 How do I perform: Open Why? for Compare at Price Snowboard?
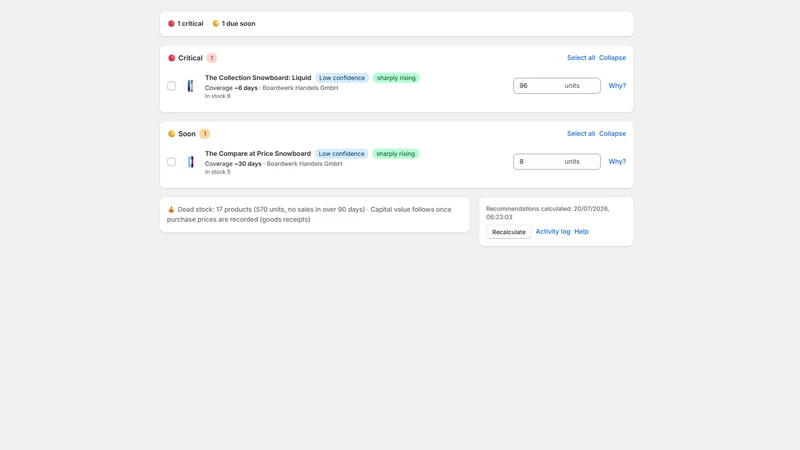(x=617, y=162)
